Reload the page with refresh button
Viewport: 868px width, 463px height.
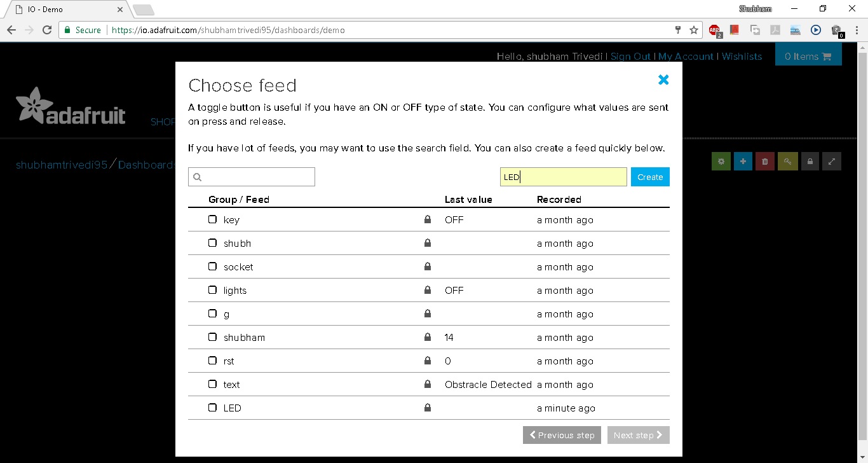tap(47, 30)
